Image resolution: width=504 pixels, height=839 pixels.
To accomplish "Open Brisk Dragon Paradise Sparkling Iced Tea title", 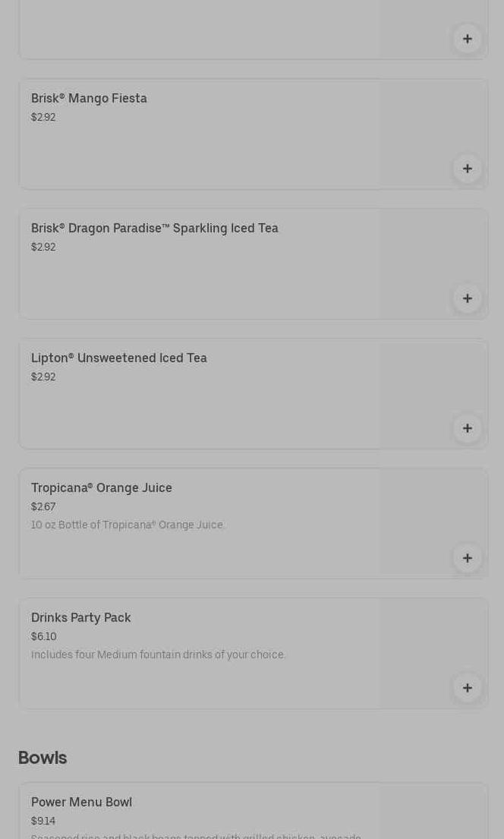I will click(154, 229).
